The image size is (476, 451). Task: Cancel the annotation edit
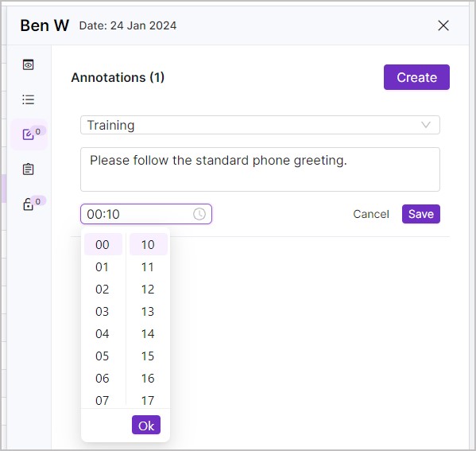click(x=370, y=214)
